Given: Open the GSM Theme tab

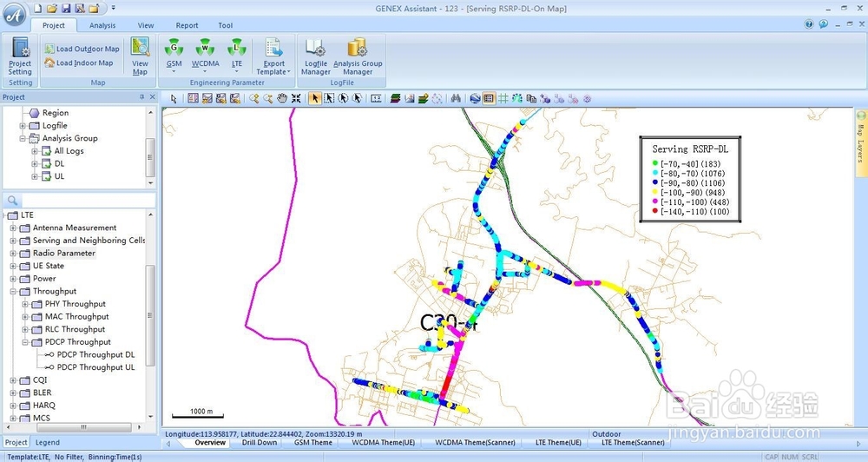Looking at the screenshot, I should [x=312, y=443].
